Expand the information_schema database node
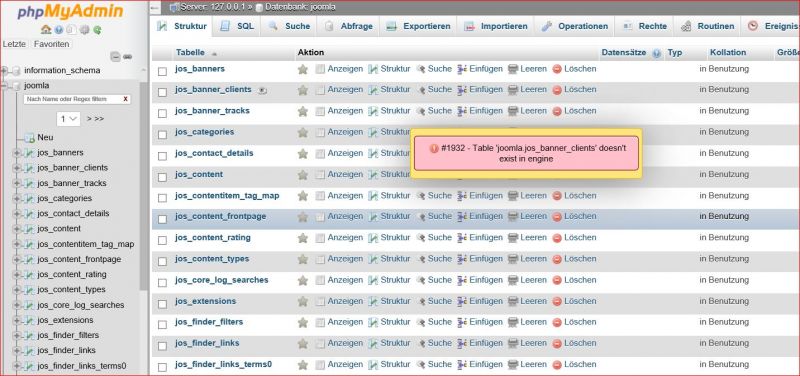Viewport: 800px width, 376px height. pyautogui.click(x=5, y=70)
